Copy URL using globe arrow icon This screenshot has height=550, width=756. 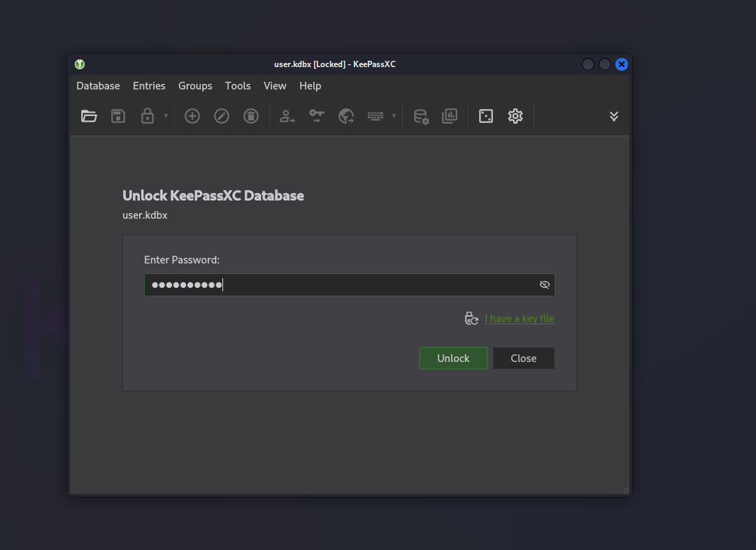[346, 116]
